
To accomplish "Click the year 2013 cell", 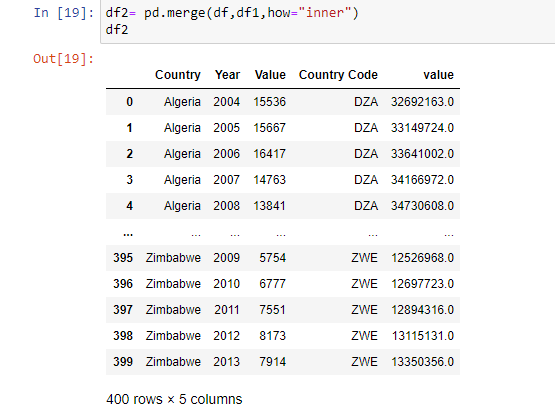I will coord(227,362).
